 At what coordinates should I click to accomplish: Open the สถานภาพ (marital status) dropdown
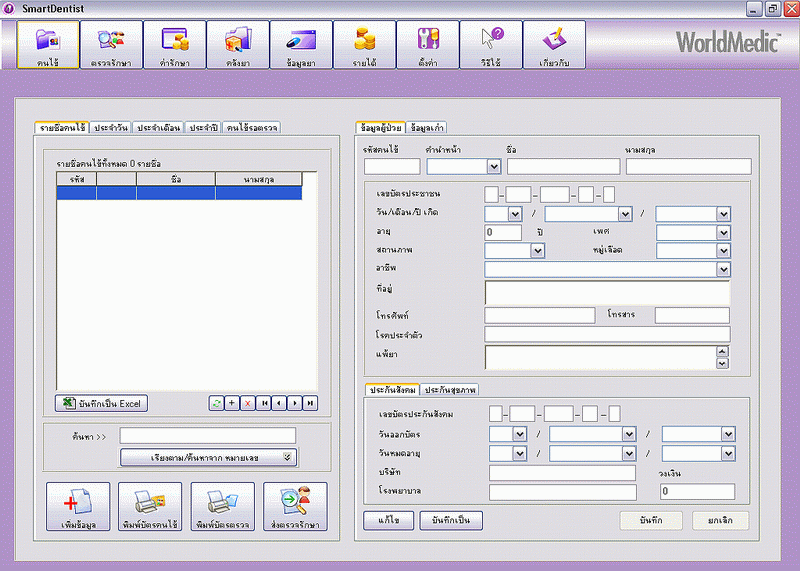[537, 251]
